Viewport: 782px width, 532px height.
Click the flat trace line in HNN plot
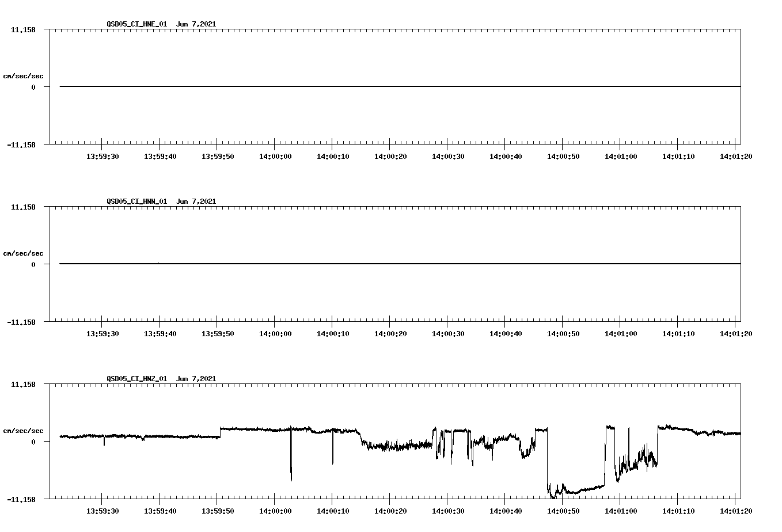pyautogui.click(x=400, y=264)
